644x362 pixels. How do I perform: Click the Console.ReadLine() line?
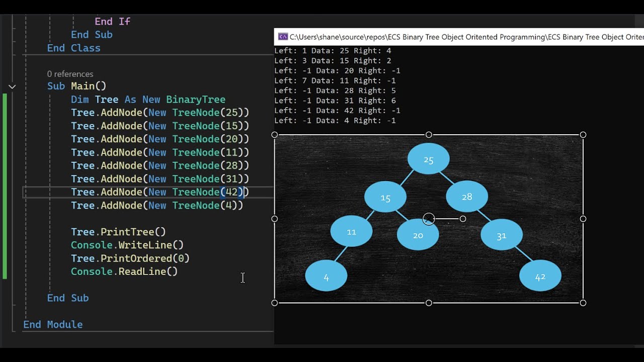(124, 271)
